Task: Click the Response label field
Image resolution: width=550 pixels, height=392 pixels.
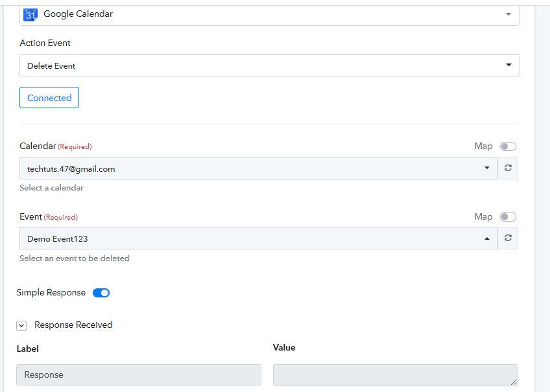Action: [139, 375]
